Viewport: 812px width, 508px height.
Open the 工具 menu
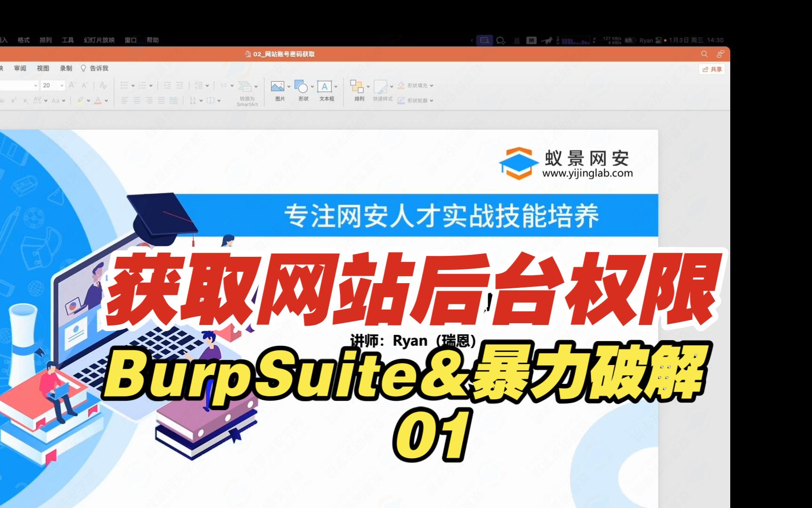coord(68,40)
